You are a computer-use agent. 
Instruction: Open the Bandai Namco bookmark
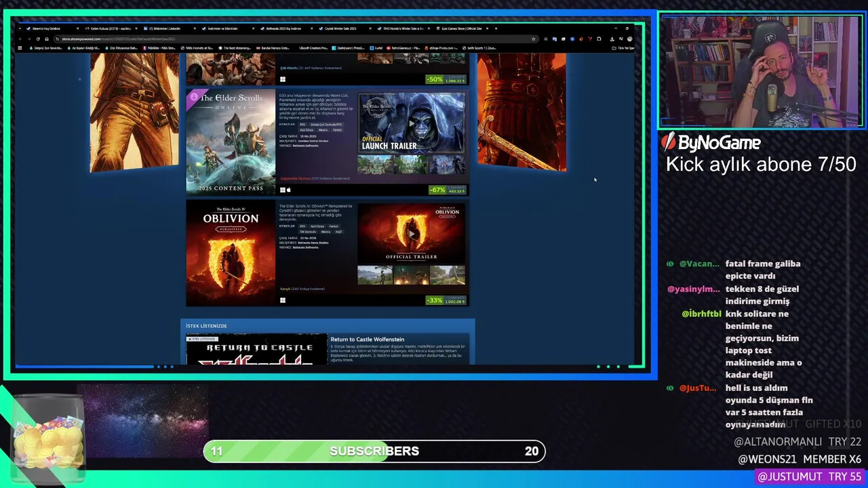[x=273, y=48]
